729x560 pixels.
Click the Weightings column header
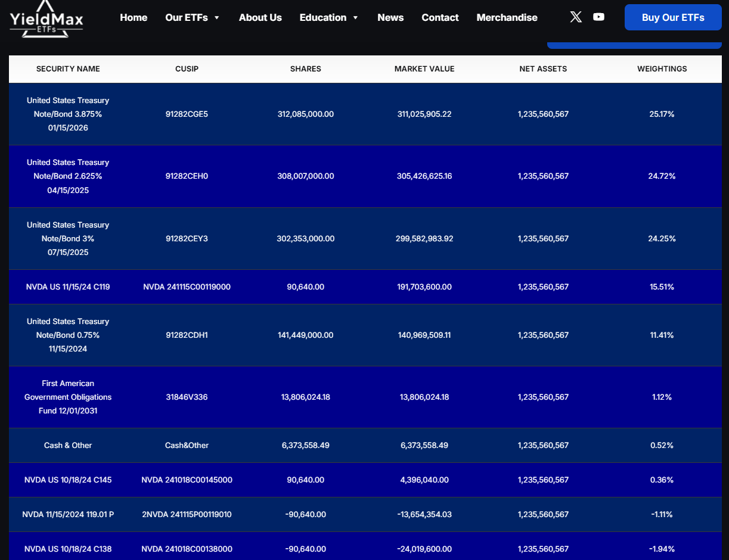[662, 69]
